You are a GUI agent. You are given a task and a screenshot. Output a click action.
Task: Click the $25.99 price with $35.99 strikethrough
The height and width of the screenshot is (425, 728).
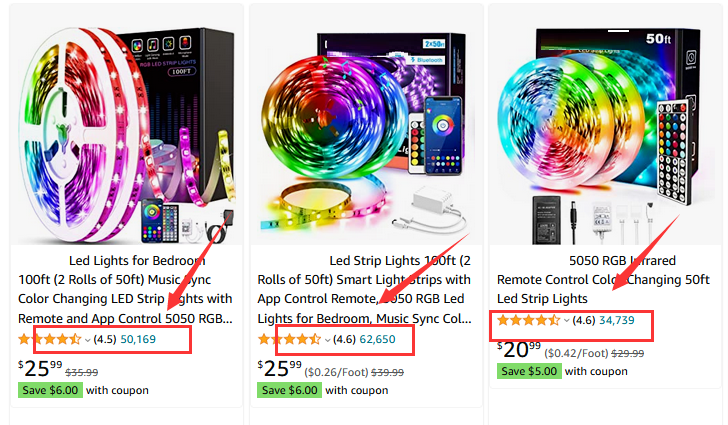tap(40, 369)
